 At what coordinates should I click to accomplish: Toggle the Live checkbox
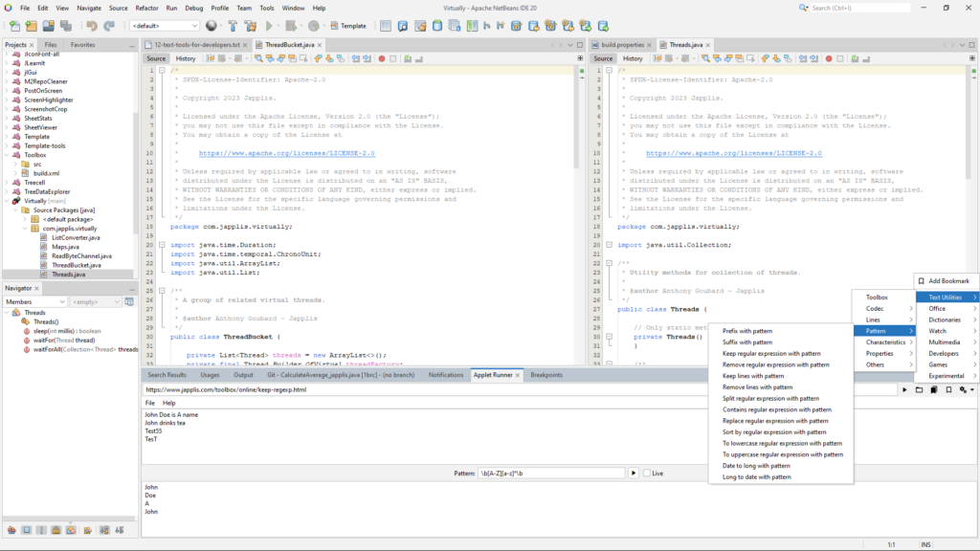pos(647,474)
